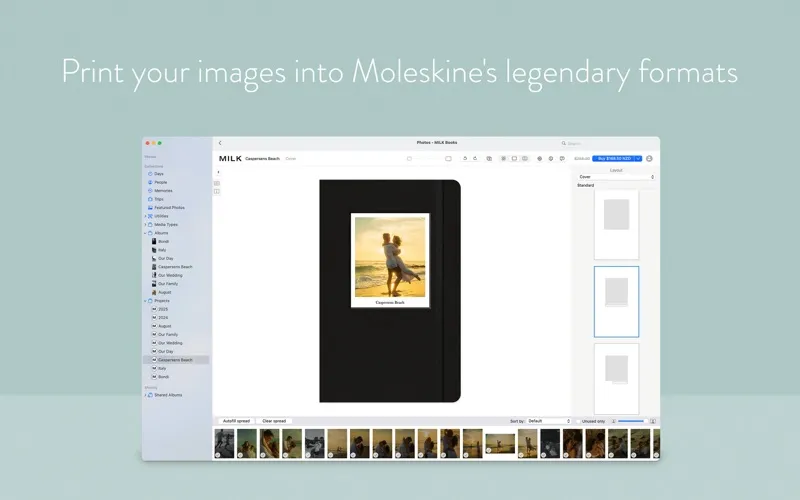Click the beach couple cover photo
800x500 pixels.
pos(390,257)
